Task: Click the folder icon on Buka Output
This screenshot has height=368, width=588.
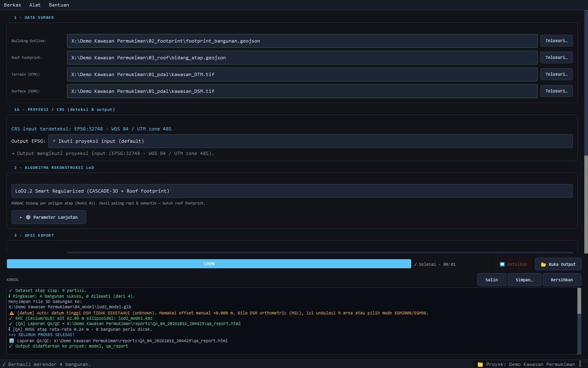Action: pyautogui.click(x=543, y=265)
